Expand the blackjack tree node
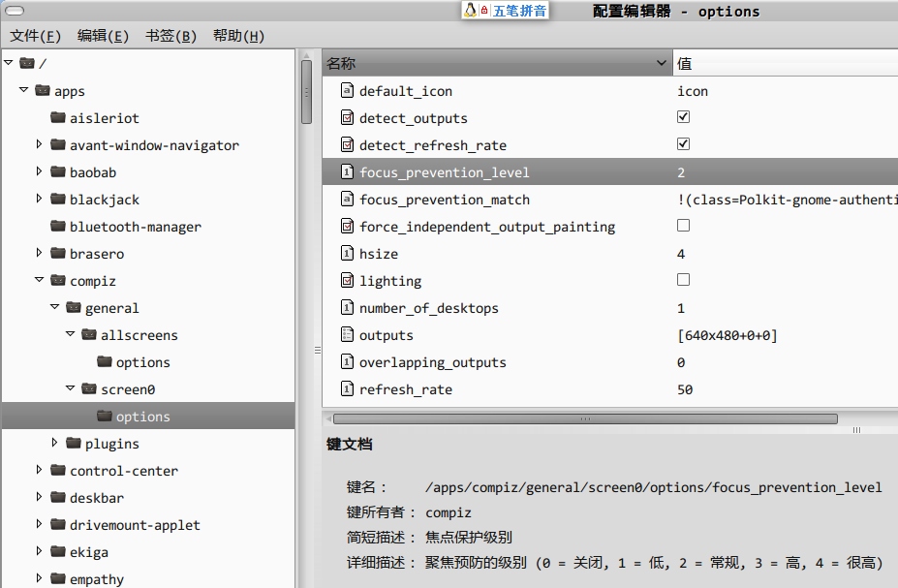898x588 pixels. coord(39,199)
